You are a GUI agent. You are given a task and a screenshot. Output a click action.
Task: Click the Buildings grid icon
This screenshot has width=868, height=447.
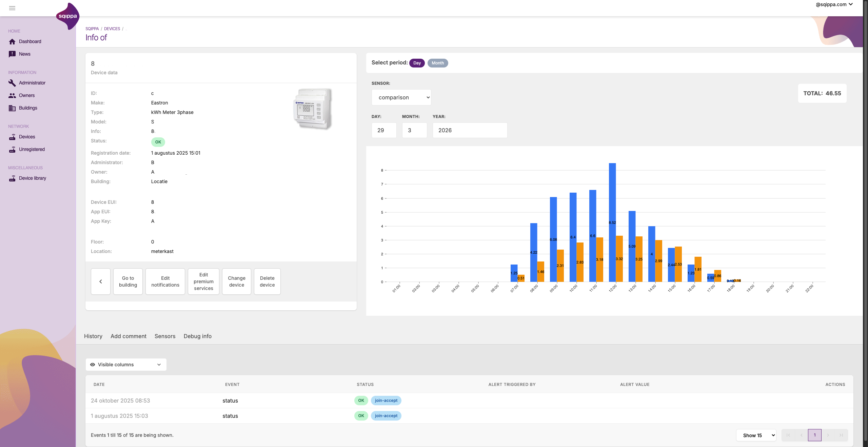click(12, 108)
